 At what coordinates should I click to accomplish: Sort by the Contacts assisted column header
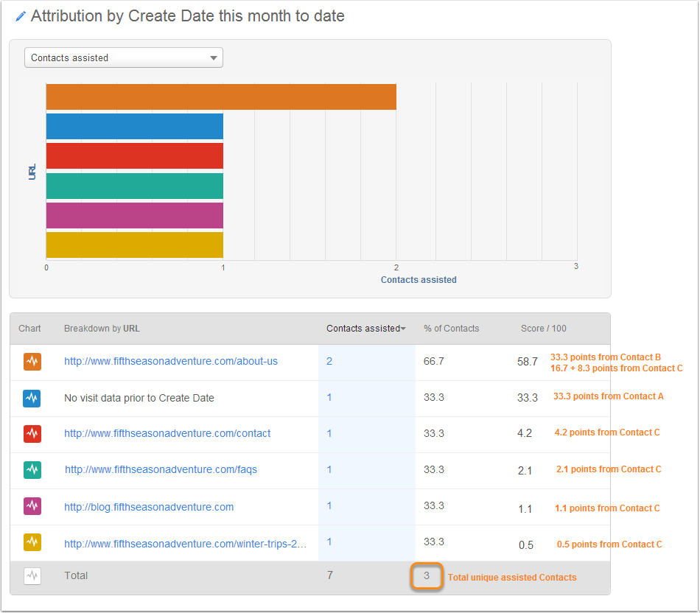pyautogui.click(x=365, y=329)
